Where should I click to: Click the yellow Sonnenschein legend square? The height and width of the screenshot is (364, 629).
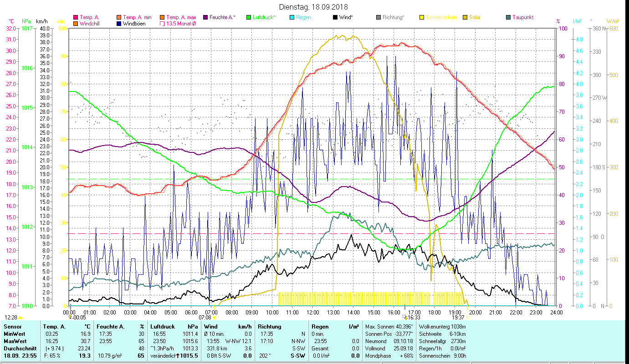coord(422,17)
